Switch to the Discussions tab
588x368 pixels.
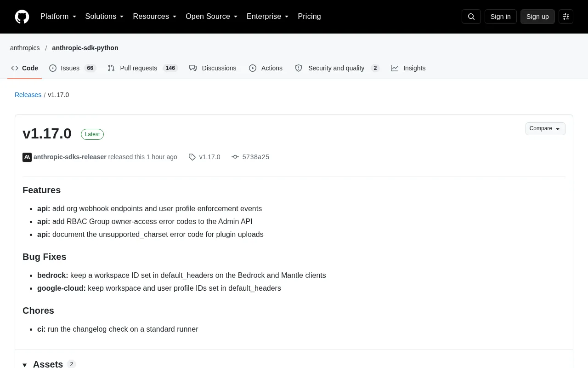[213, 68]
